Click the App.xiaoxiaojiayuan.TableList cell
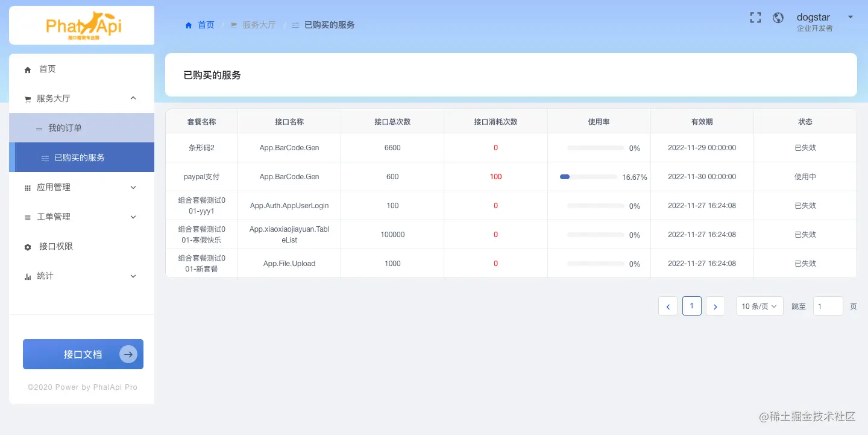The width and height of the screenshot is (868, 435). [289, 235]
